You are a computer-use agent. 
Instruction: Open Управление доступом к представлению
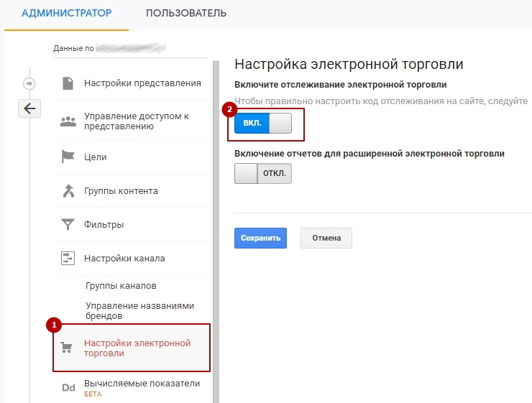click(x=137, y=121)
